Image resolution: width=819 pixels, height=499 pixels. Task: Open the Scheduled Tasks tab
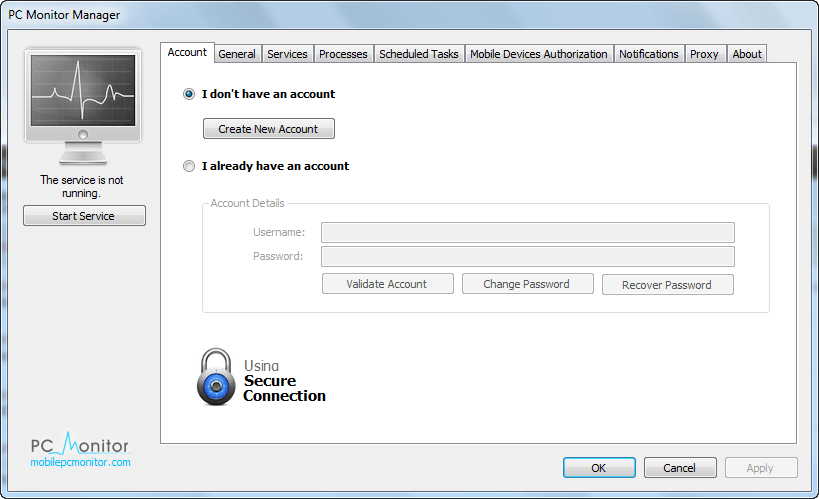pos(418,54)
